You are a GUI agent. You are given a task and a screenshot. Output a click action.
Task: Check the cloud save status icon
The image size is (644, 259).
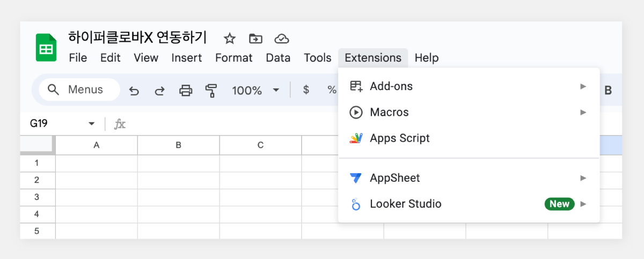pos(282,38)
